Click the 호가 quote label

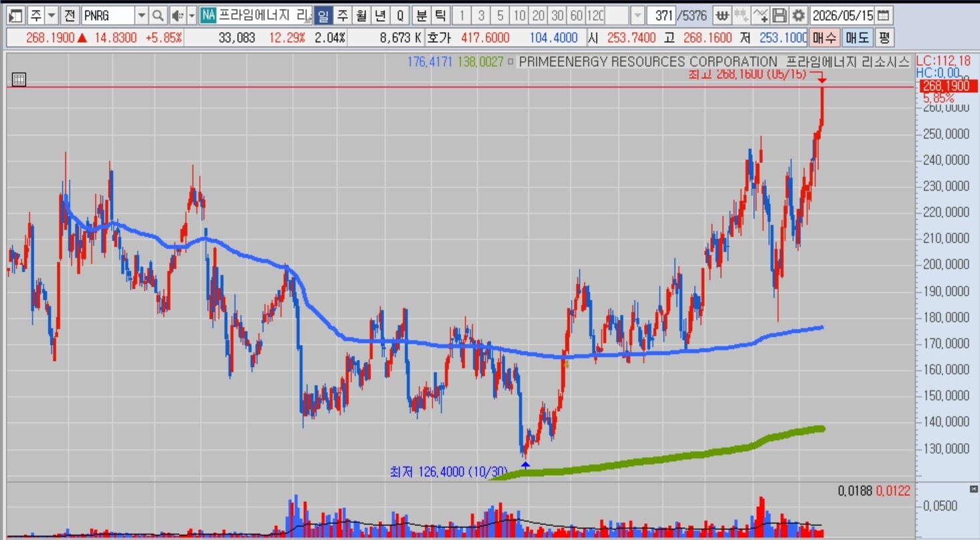click(x=438, y=38)
